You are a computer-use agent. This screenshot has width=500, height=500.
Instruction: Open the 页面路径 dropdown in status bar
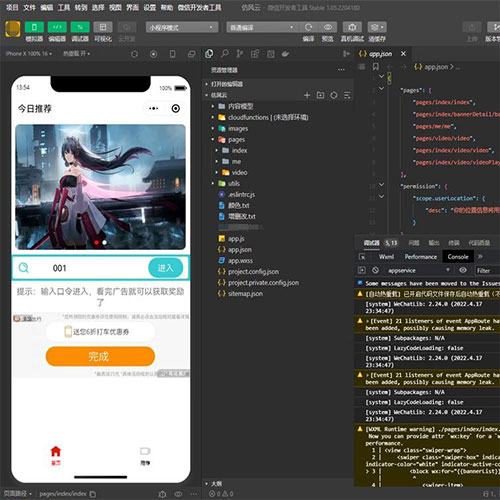[x=18, y=494]
